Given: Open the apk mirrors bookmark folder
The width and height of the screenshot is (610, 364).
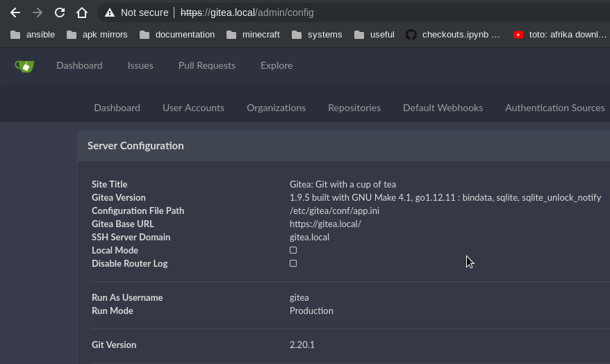Looking at the screenshot, I should (97, 35).
